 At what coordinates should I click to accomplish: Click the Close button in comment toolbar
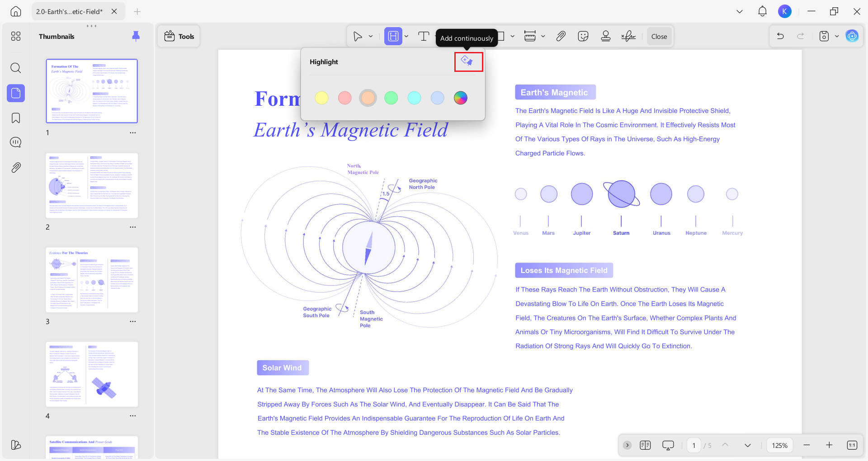coord(659,37)
